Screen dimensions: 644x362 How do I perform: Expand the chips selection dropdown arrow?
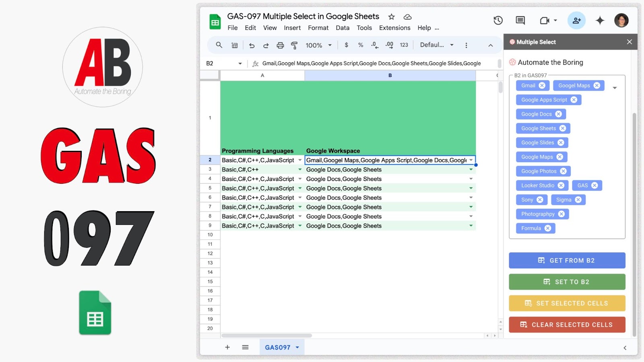(x=615, y=88)
